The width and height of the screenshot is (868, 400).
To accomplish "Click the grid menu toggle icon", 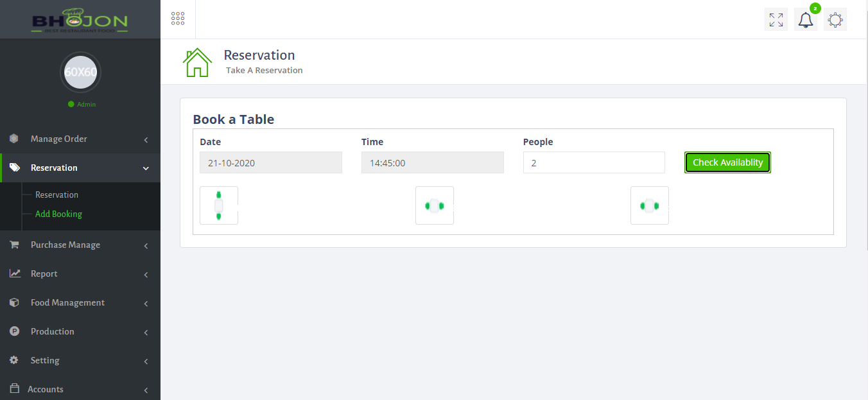I will tap(178, 19).
